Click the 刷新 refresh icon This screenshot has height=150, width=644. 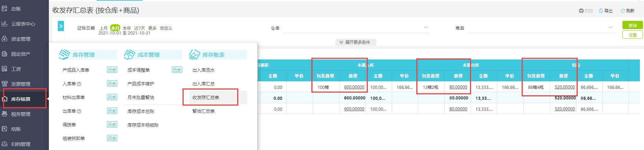pos(623,11)
